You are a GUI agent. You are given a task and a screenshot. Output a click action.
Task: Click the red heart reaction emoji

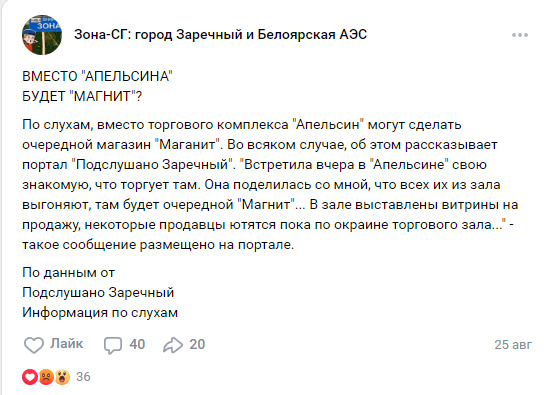coord(30,377)
